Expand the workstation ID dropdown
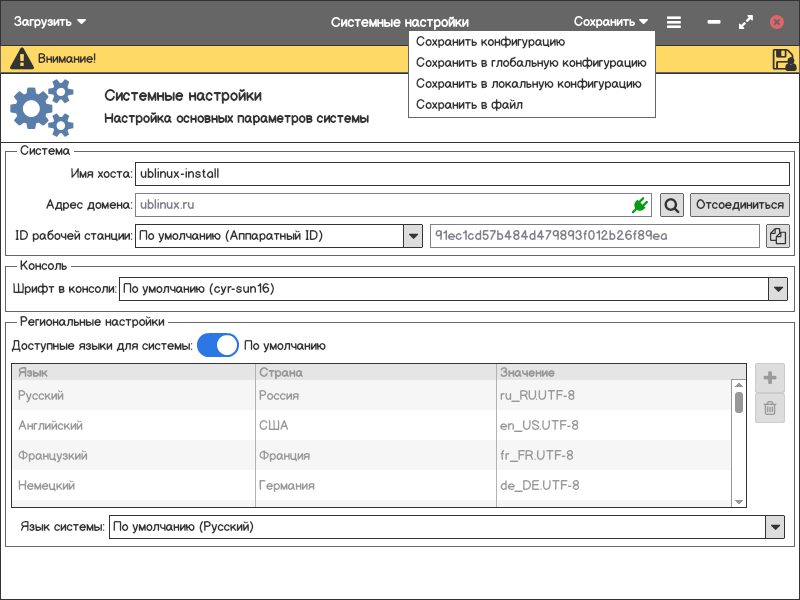800x600 pixels. 413,236
